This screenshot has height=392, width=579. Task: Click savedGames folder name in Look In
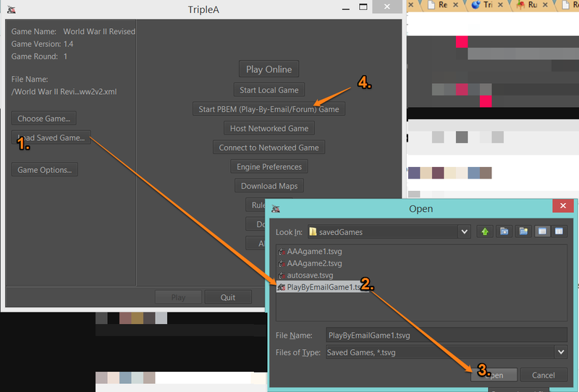pyautogui.click(x=340, y=232)
